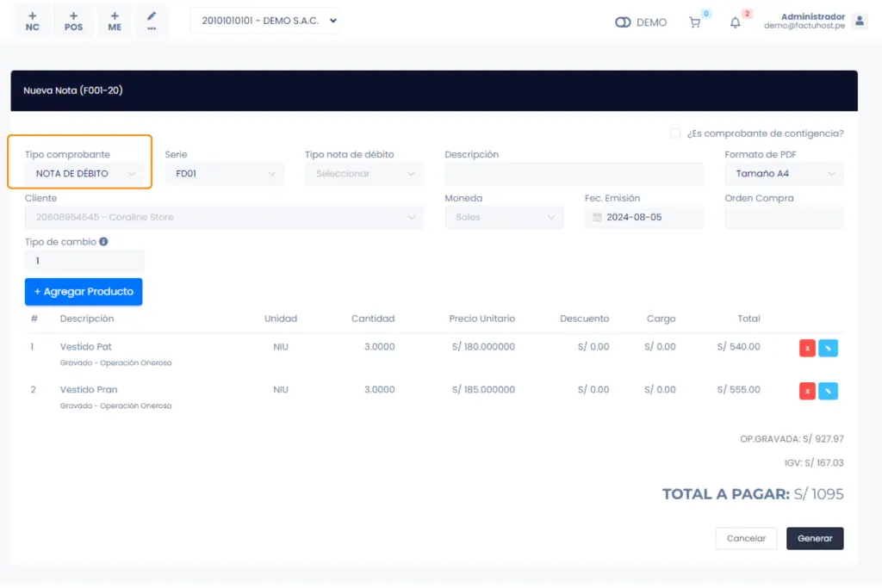Click the pencil edit shortcut icon

tap(152, 22)
